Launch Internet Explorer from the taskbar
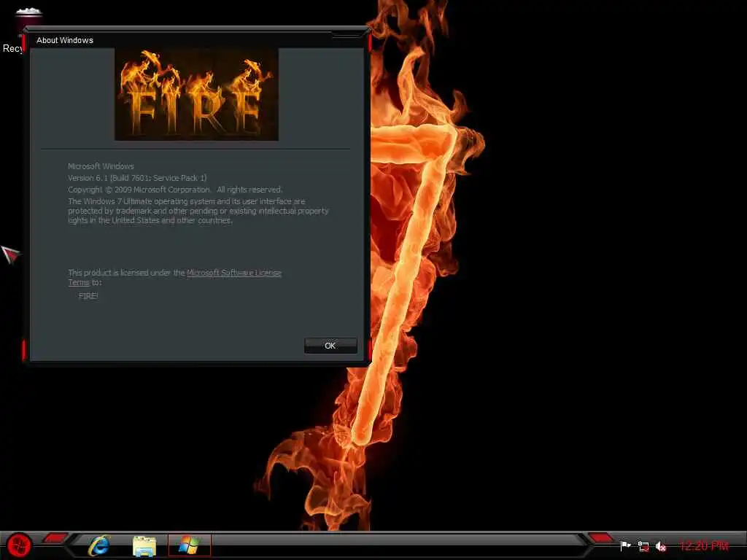This screenshot has width=747, height=560. point(99,545)
